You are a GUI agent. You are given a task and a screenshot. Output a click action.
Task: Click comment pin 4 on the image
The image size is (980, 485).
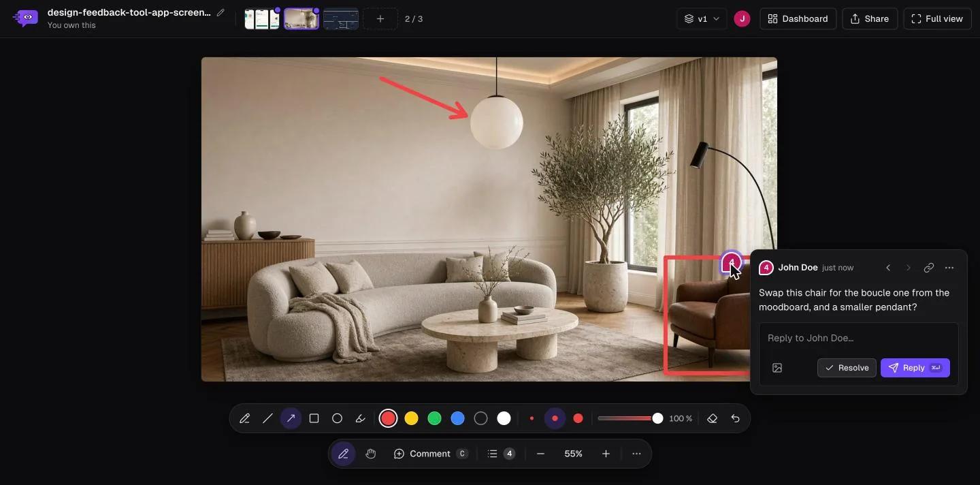pyautogui.click(x=731, y=262)
